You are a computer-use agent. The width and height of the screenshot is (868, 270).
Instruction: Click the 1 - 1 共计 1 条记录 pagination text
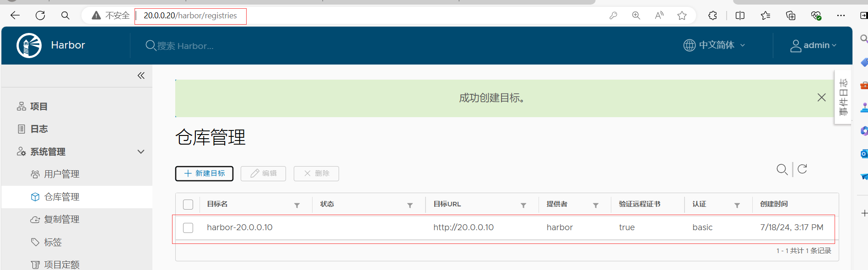pos(803,251)
